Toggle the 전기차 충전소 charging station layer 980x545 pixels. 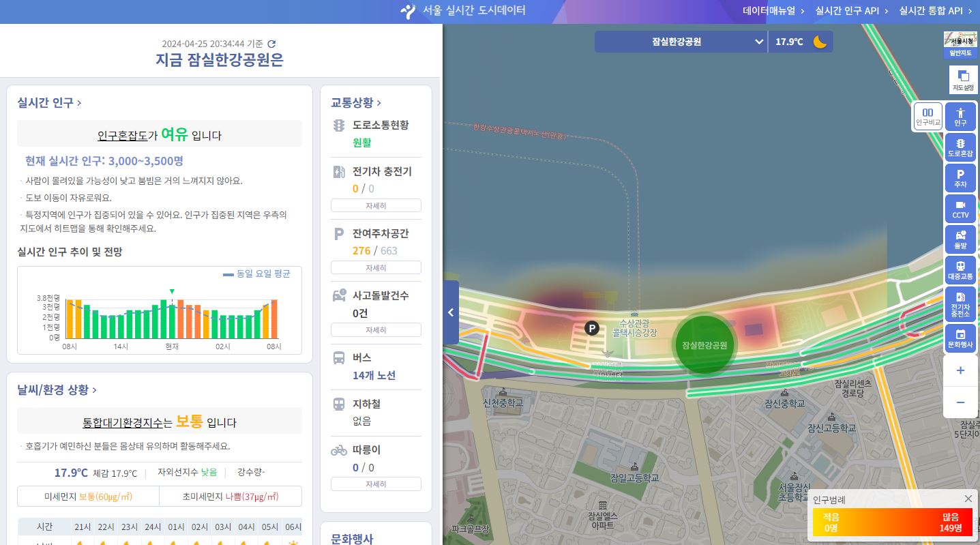(960, 303)
